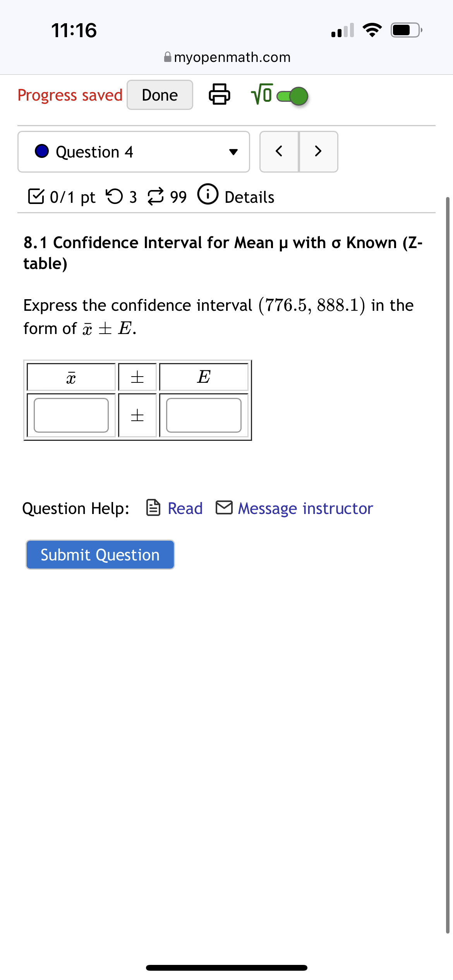Click the Wi-Fi status indicator
The image size is (453, 980).
[x=373, y=31]
